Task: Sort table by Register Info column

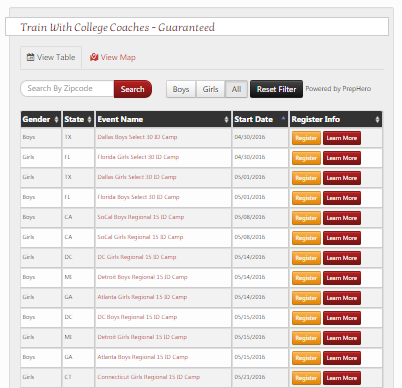Action: pos(336,119)
